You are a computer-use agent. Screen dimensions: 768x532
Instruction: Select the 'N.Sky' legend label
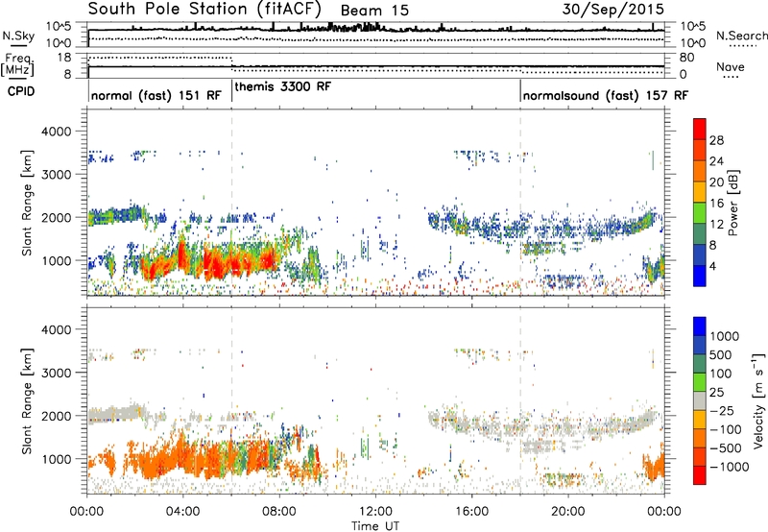[x=18, y=36]
